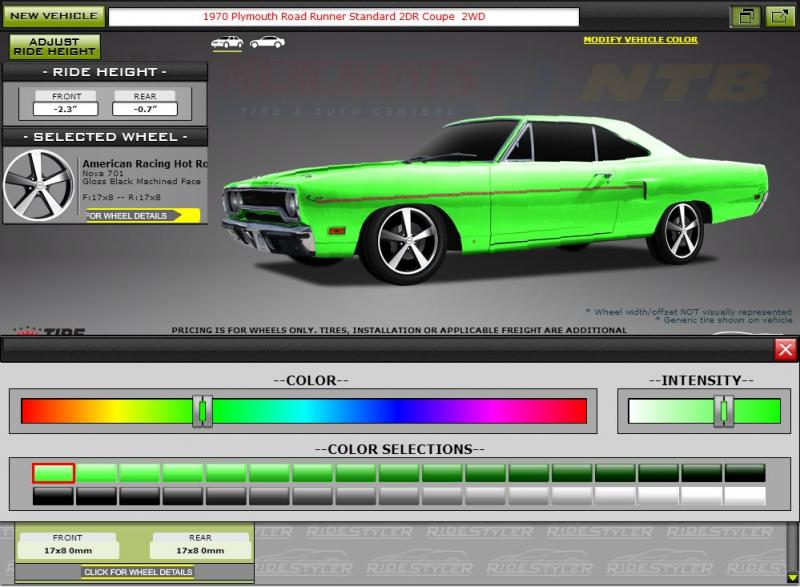
Task: Click the REAR ride height value field
Action: (145, 109)
